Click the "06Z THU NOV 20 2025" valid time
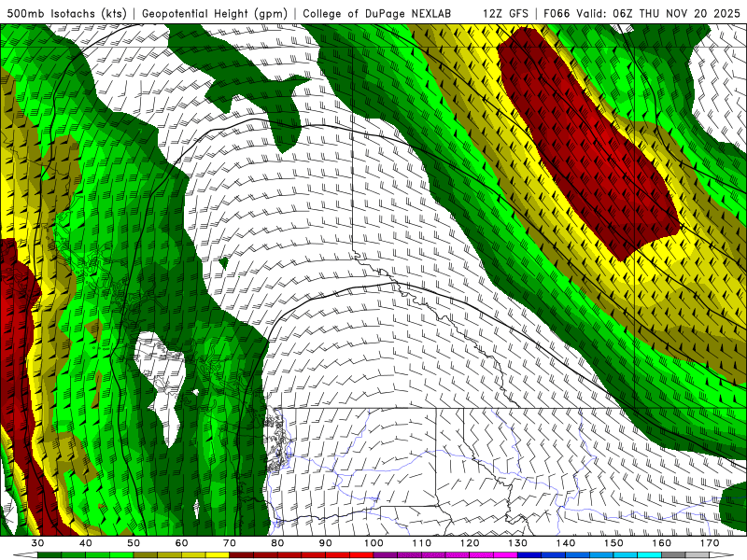This screenshot has height=560, width=747. pyautogui.click(x=677, y=13)
